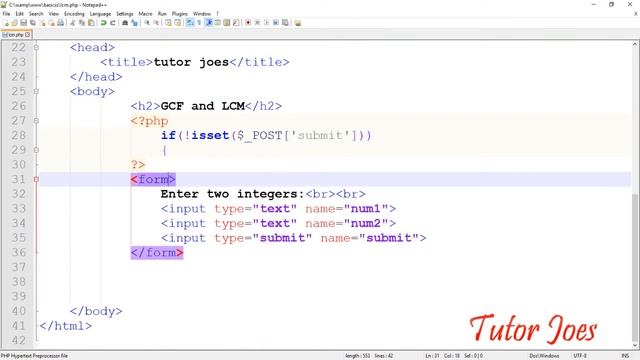
Task: Open the File menu
Action: tap(6, 13)
